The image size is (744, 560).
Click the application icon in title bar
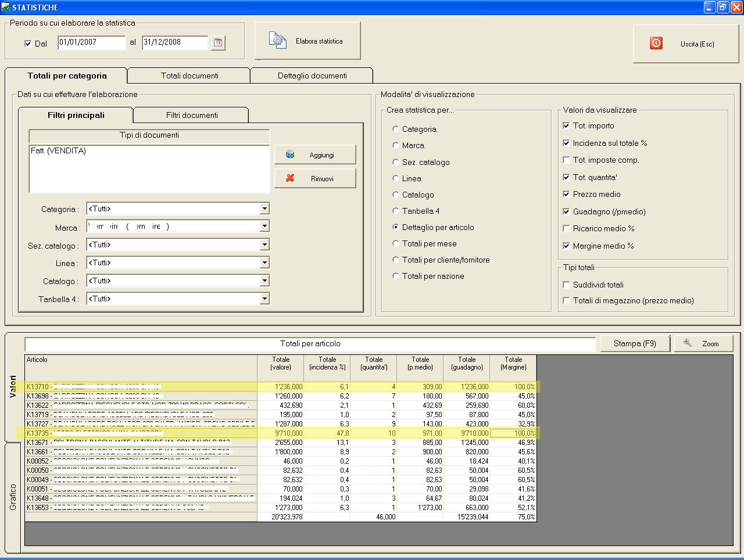coord(6,8)
